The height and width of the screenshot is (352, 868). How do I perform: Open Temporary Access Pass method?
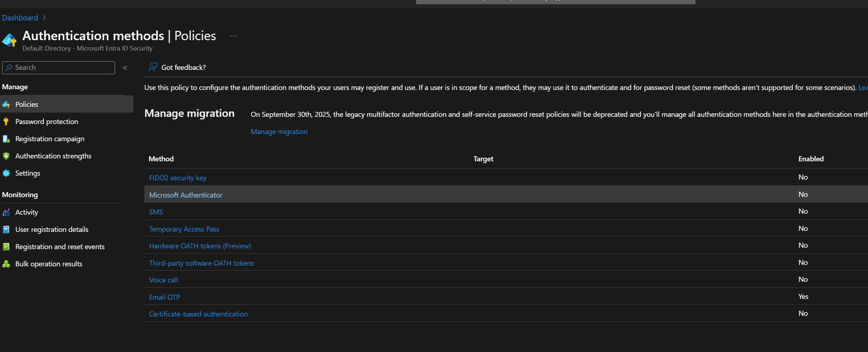tap(184, 229)
